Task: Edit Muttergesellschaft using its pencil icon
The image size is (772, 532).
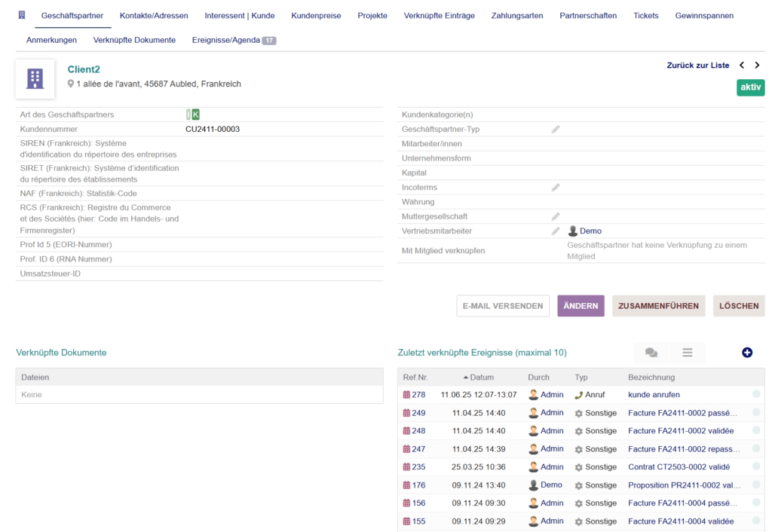Action: point(556,216)
